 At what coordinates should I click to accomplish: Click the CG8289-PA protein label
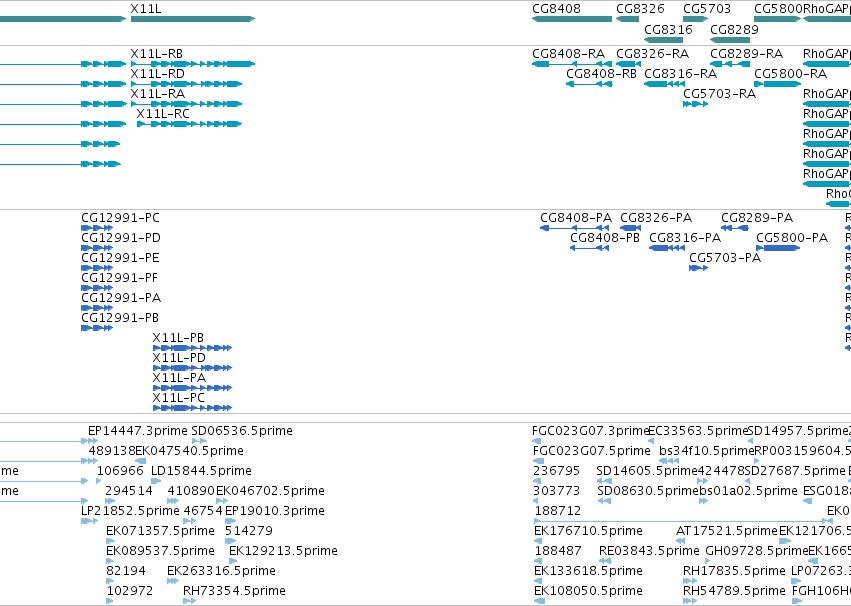(x=757, y=218)
